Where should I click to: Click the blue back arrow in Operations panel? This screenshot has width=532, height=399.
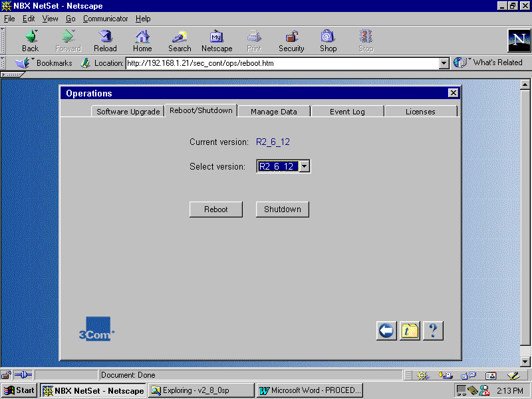pyautogui.click(x=386, y=331)
